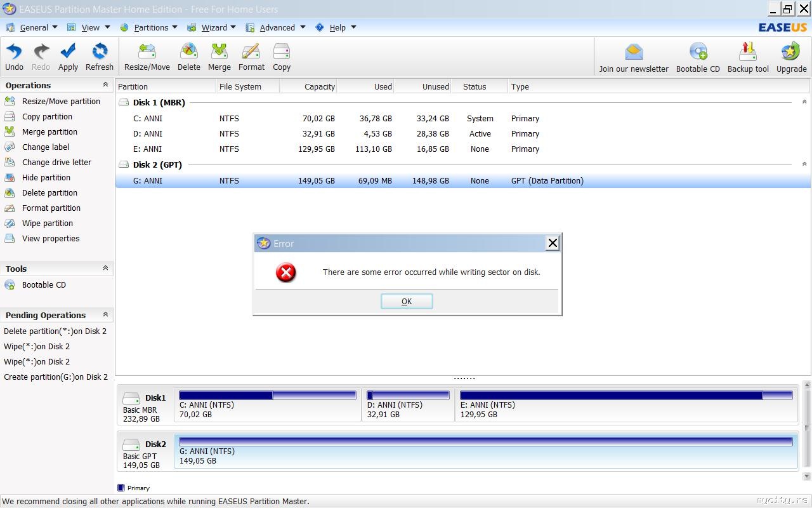This screenshot has width=812, height=508.
Task: Sort by the Capacity column header
Action: click(x=308, y=87)
